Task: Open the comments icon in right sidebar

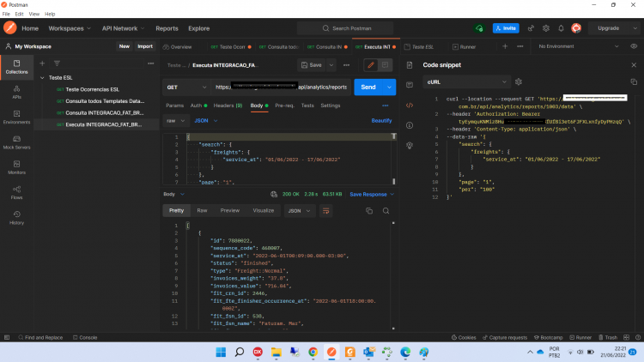Action: coord(410,85)
